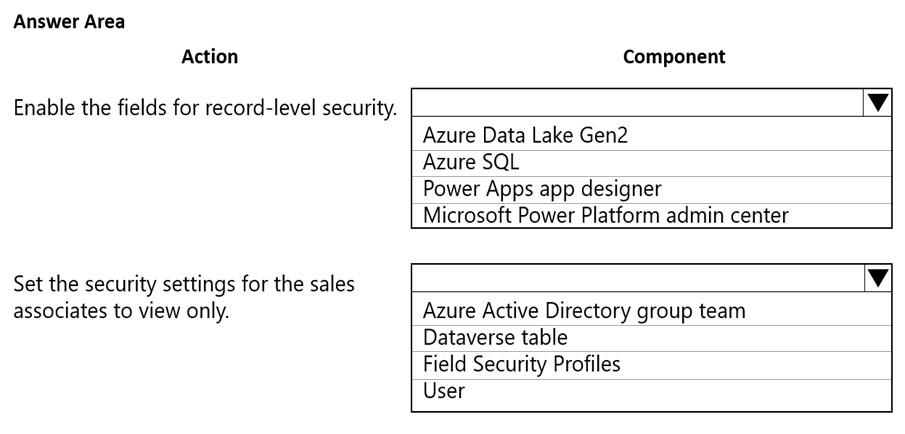
Task: Choose the admin center entry in first list
Action: pyautogui.click(x=605, y=215)
